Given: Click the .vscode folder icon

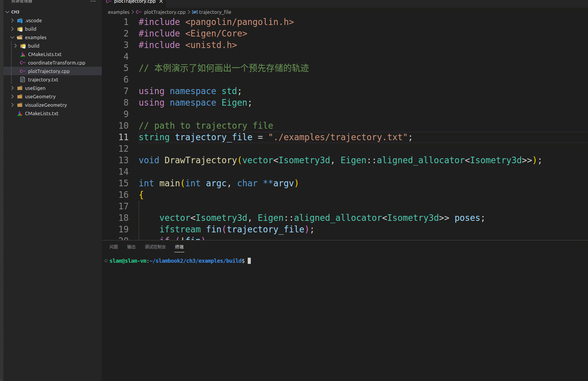Looking at the screenshot, I should click(20, 20).
